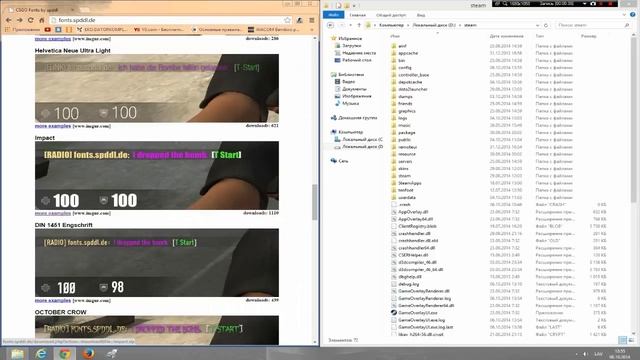Follow 'more examples' link under DIN 1451

tap(53, 300)
